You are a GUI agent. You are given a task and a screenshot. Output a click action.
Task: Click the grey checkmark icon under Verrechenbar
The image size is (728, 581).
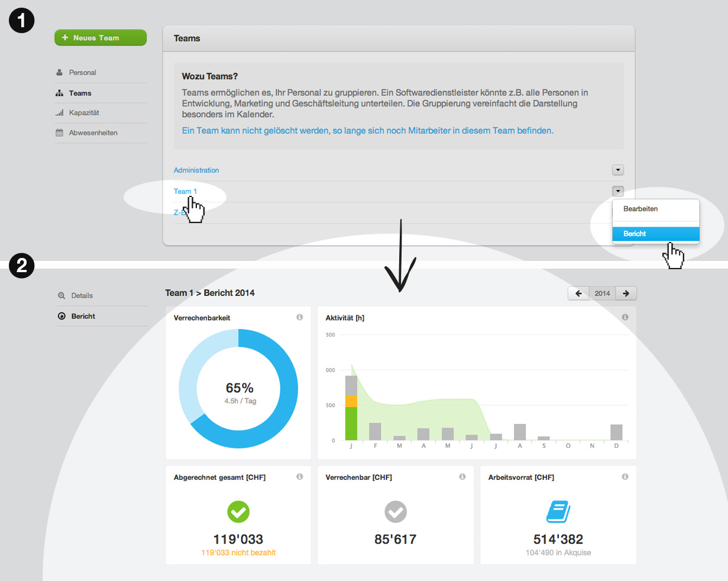396,512
